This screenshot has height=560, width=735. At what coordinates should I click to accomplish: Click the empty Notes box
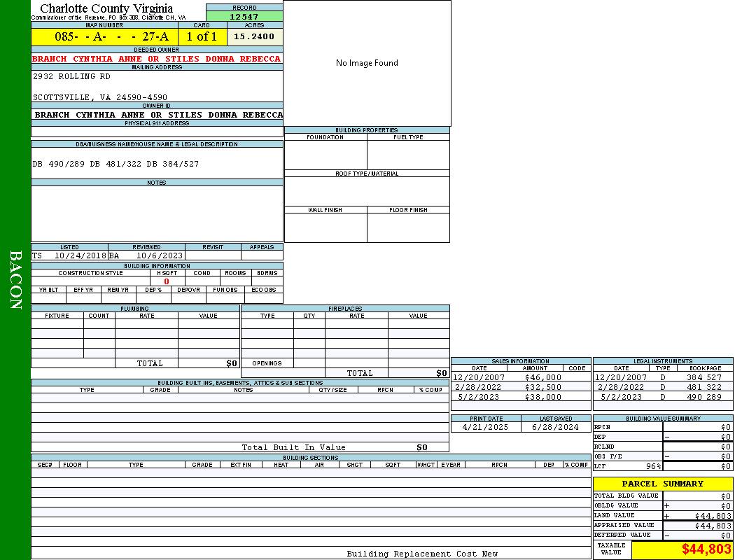[x=157, y=213]
